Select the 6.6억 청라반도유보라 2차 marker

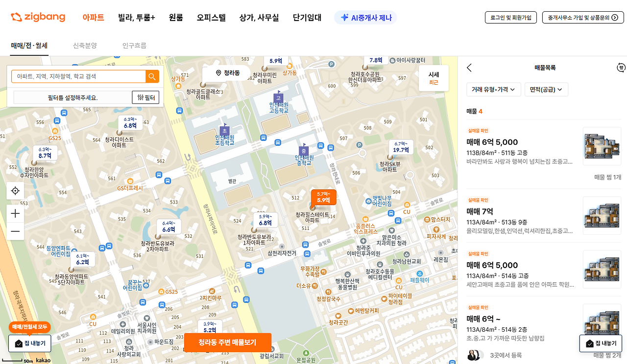pyautogui.click(x=169, y=227)
